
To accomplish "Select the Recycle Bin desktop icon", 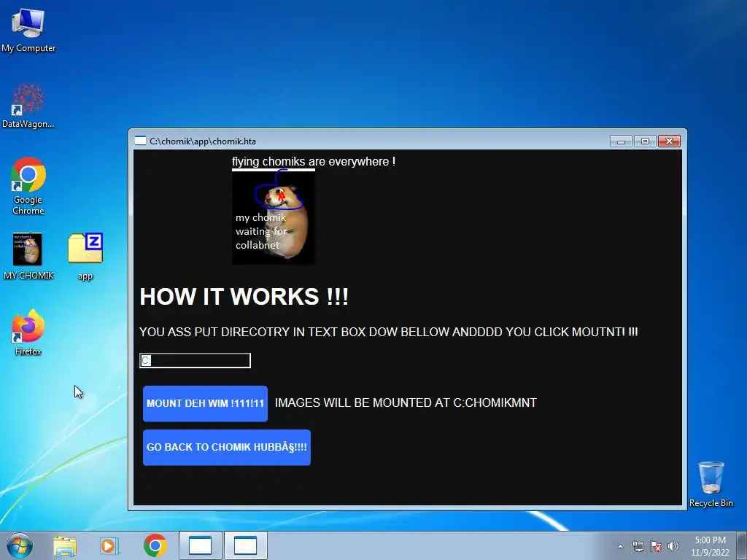I will [711, 484].
